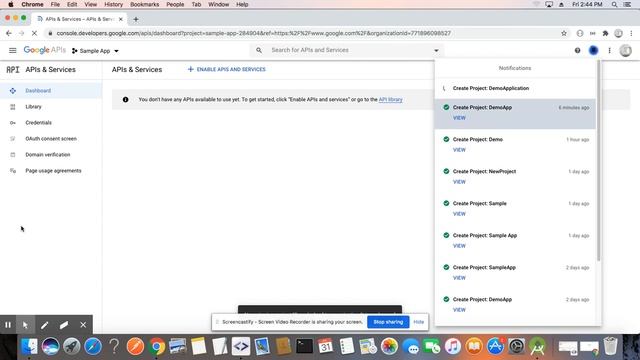Open the File menu
Screen dimensions: 640x360
(x=55, y=4)
